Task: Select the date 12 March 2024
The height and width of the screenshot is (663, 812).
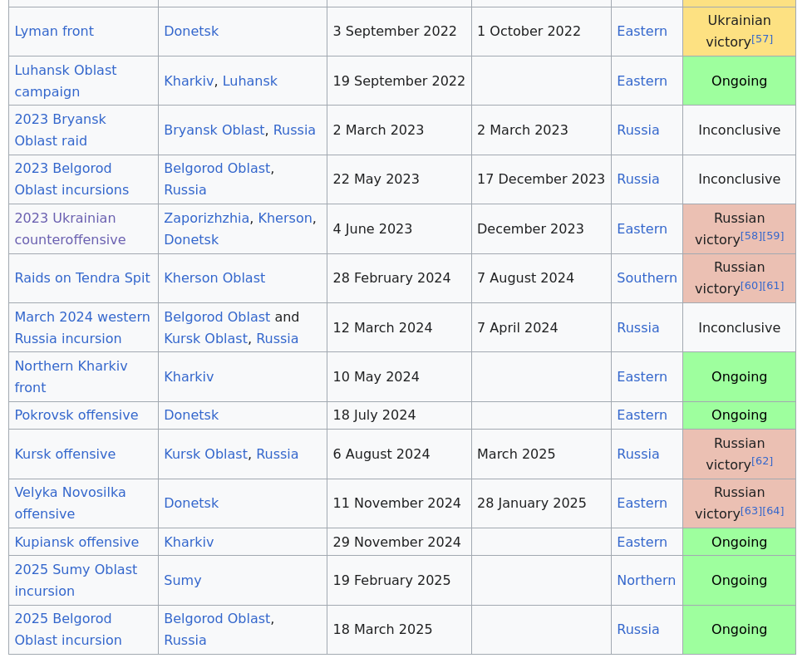Action: [x=382, y=328]
